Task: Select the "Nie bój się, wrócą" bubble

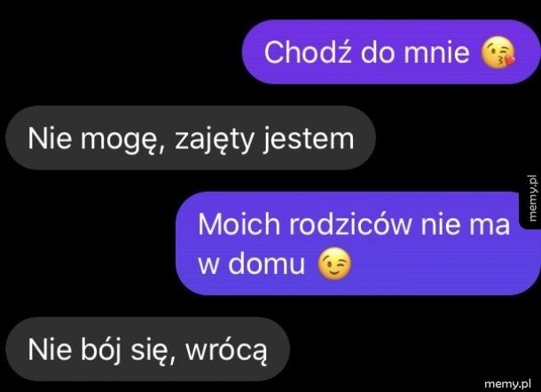Action: (147, 349)
